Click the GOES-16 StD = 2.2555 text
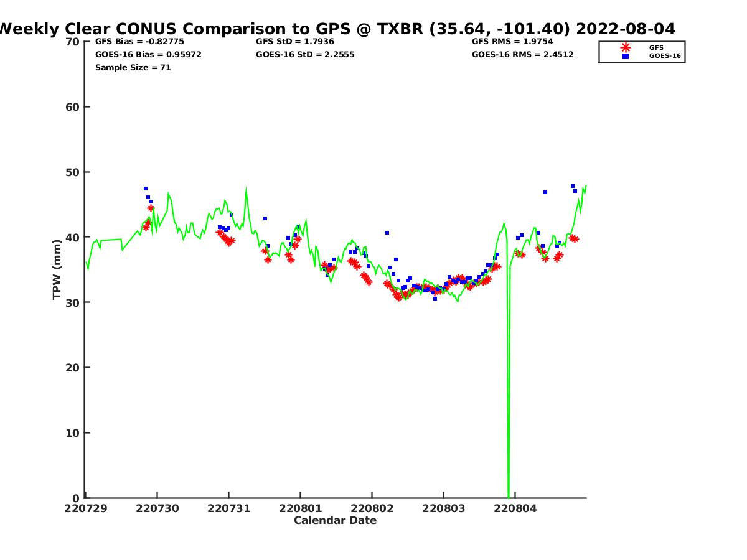747x560 pixels. click(305, 55)
